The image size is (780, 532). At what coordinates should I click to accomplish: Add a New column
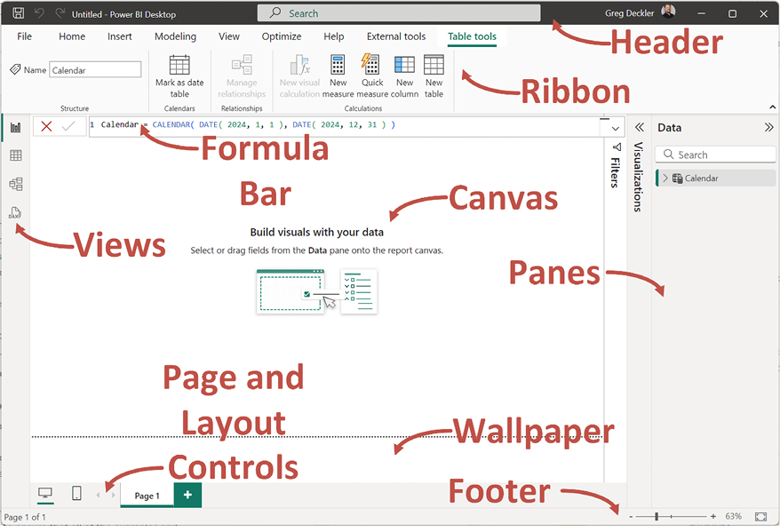404,75
